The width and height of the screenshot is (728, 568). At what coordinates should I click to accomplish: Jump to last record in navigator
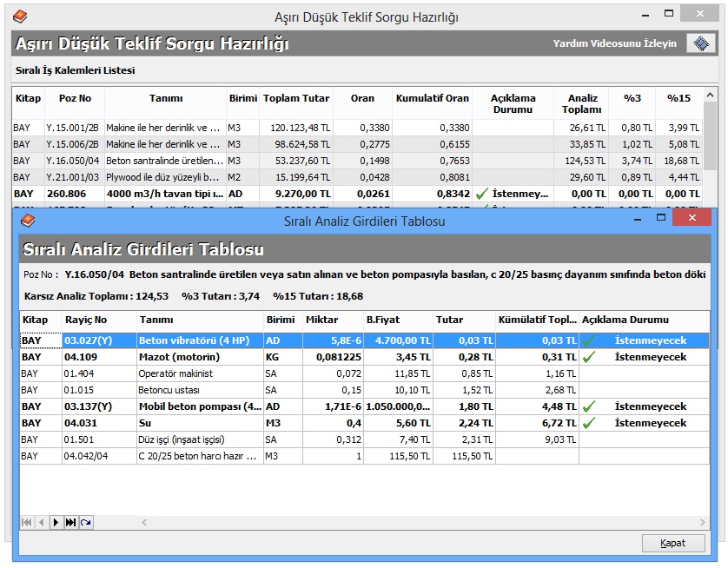(x=70, y=522)
